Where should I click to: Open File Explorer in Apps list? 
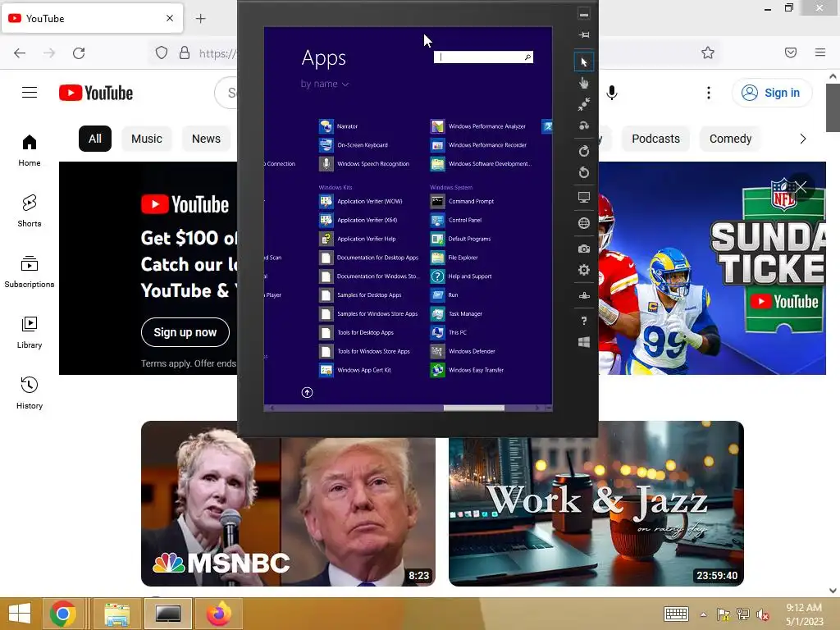pyautogui.click(x=454, y=258)
